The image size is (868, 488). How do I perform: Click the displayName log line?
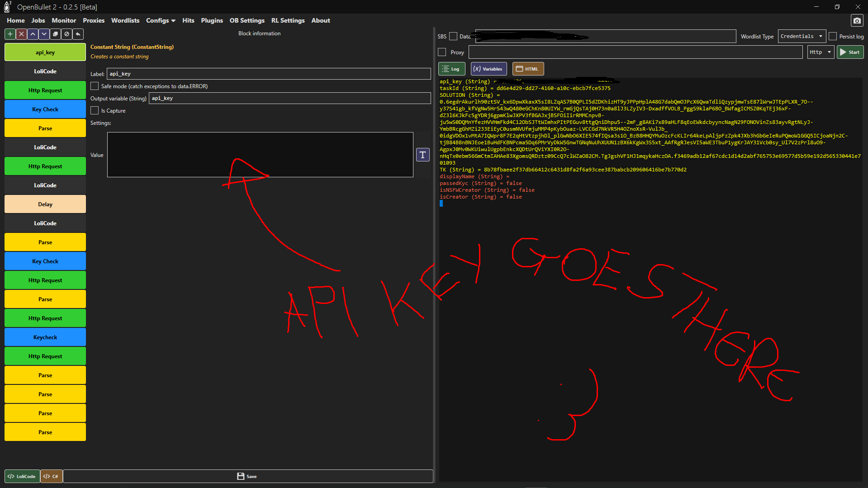[474, 176]
